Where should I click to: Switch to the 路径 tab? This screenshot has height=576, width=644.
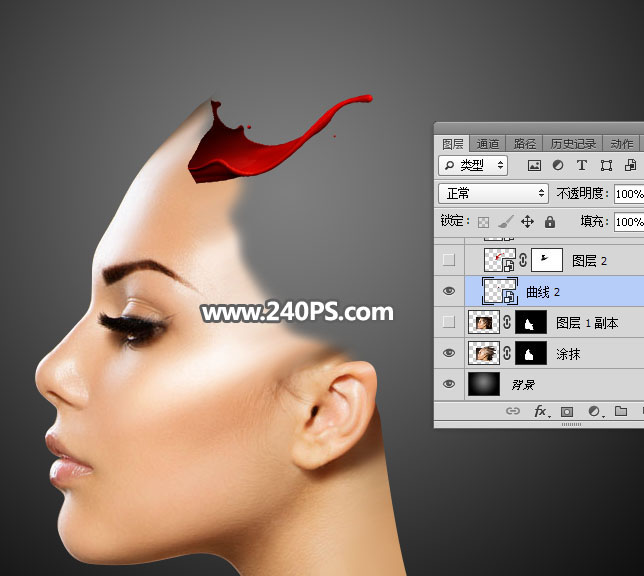click(x=524, y=144)
